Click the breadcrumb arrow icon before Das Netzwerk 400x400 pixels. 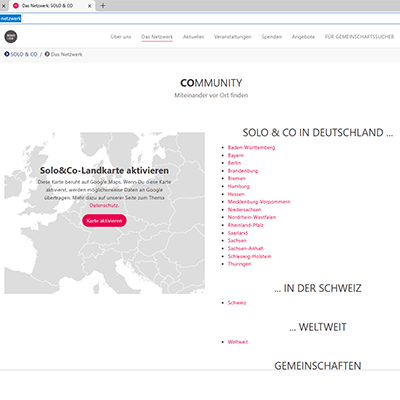point(47,54)
